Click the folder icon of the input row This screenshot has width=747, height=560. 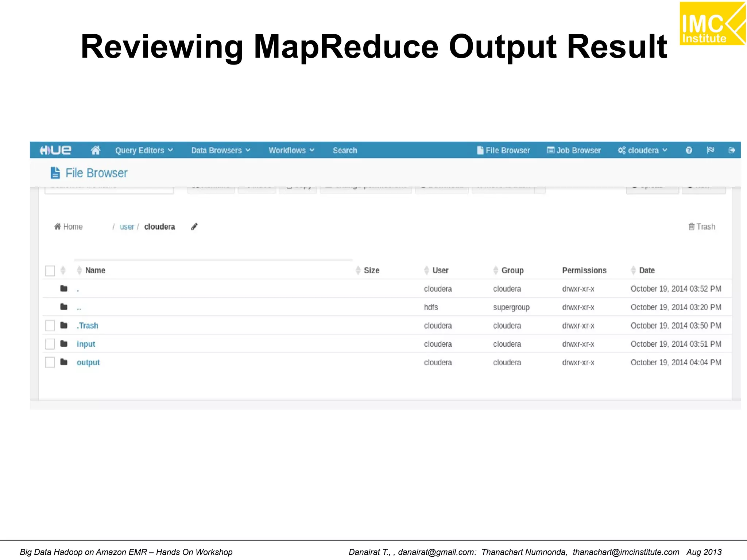64,343
